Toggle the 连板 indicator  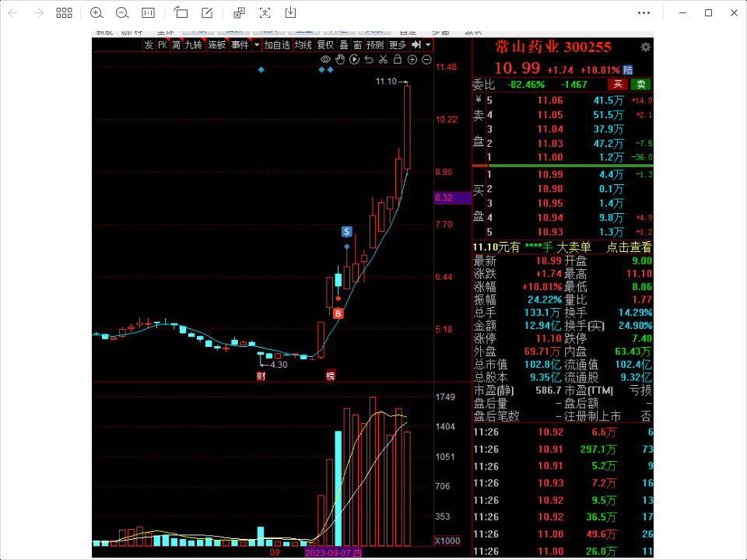tap(217, 45)
